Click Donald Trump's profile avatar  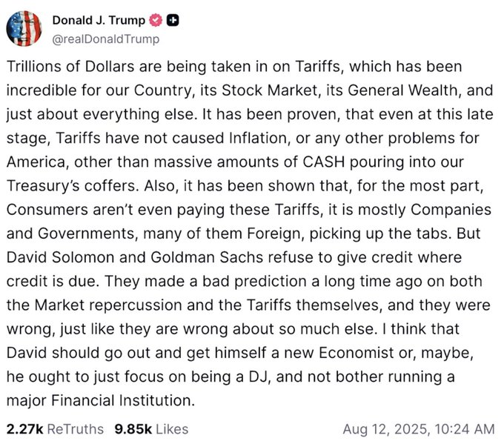pyautogui.click(x=23, y=28)
